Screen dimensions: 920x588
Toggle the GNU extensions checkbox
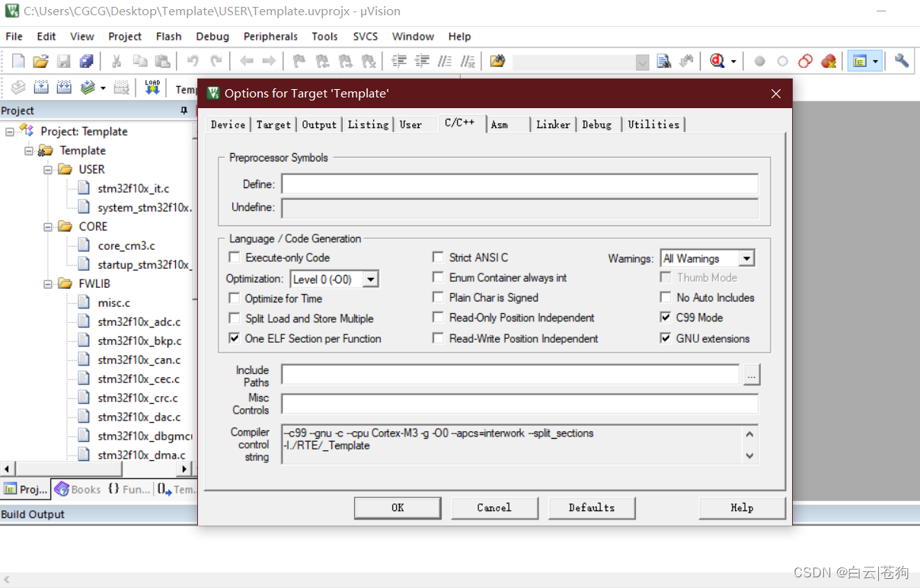pos(666,338)
